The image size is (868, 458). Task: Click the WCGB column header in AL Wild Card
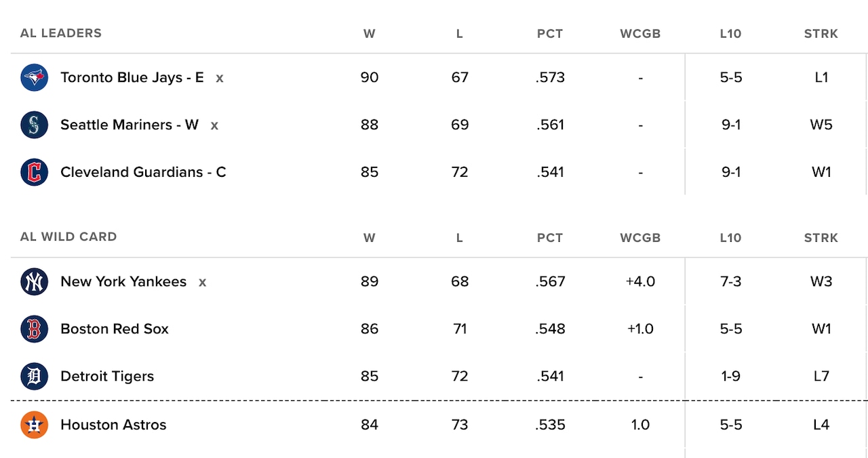(640, 238)
